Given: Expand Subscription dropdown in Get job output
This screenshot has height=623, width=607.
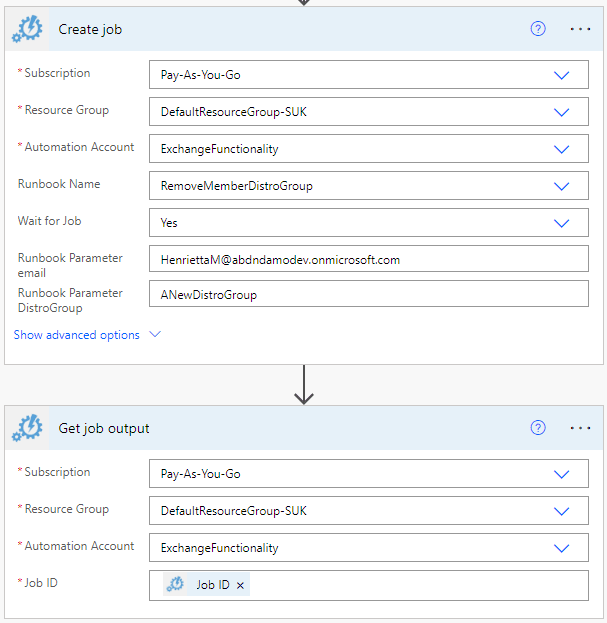Looking at the screenshot, I should coord(561,474).
